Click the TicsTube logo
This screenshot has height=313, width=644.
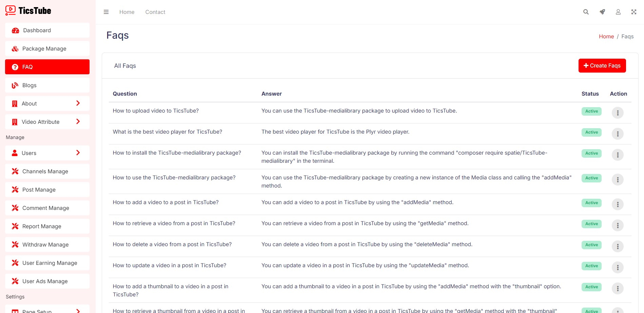[28, 11]
